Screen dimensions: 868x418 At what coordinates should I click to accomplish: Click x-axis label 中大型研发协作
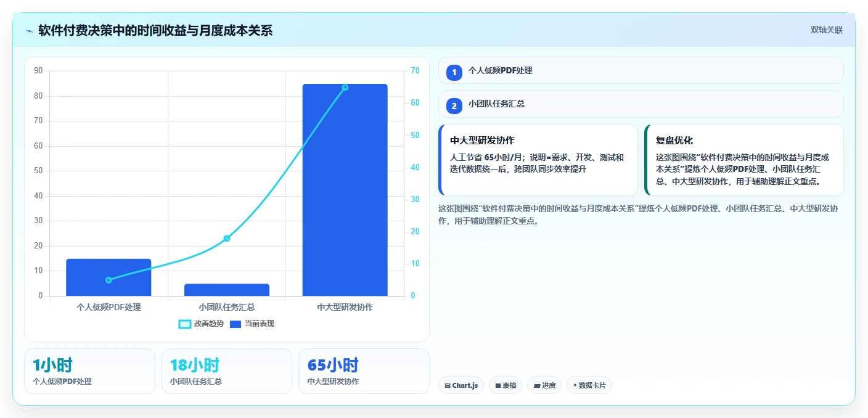(x=345, y=307)
